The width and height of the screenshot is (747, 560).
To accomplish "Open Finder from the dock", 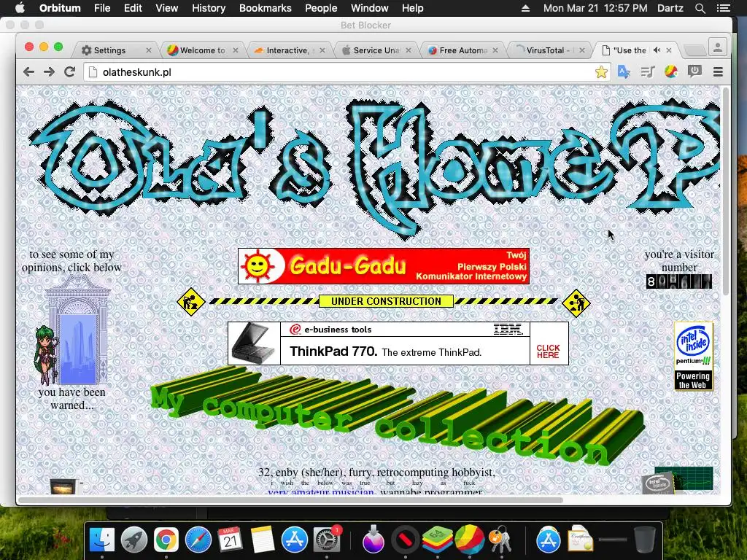I will 102,540.
